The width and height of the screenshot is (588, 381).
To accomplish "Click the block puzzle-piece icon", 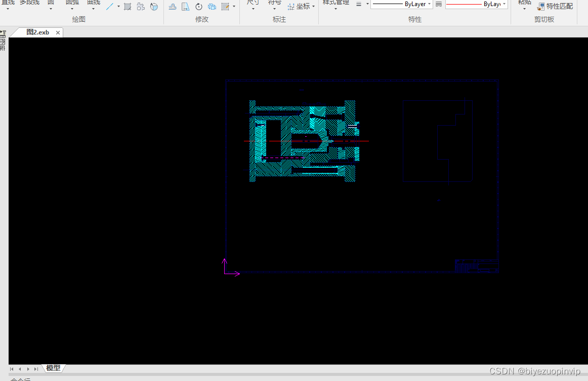I will coord(141,7).
